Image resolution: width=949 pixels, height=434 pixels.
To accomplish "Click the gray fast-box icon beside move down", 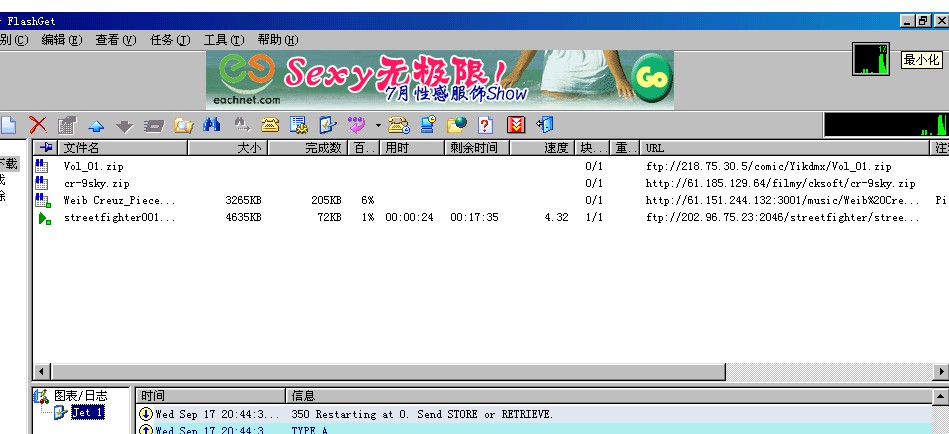I will tap(154, 126).
